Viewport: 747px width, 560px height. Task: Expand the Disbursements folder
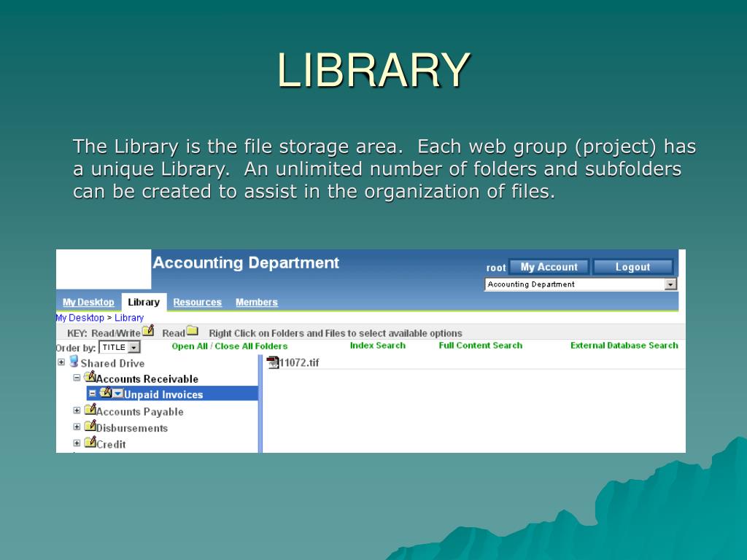coord(77,427)
